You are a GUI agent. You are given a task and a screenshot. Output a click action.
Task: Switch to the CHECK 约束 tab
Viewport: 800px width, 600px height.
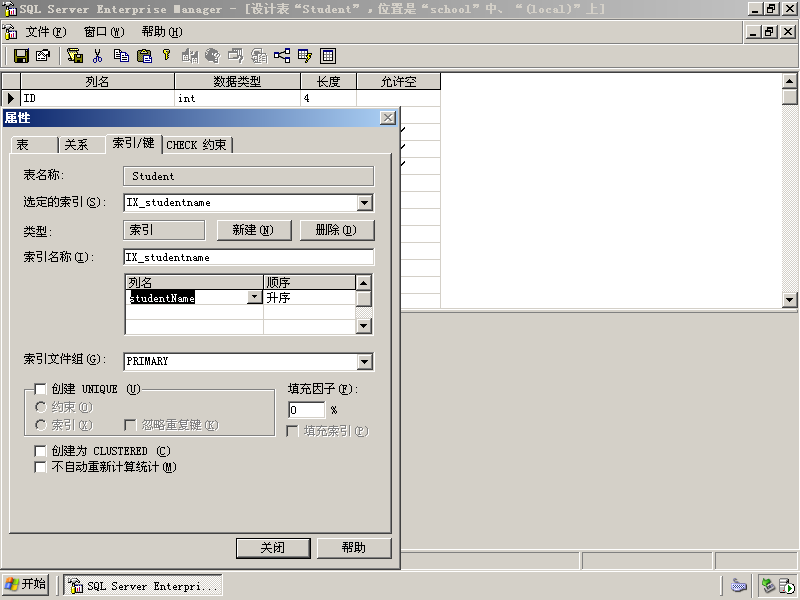point(197,145)
